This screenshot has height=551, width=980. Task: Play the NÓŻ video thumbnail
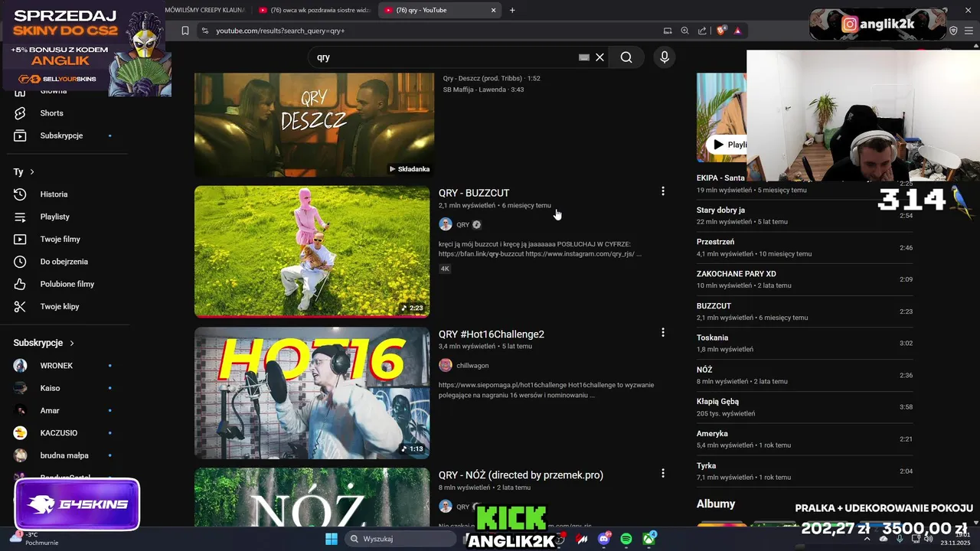(x=312, y=497)
